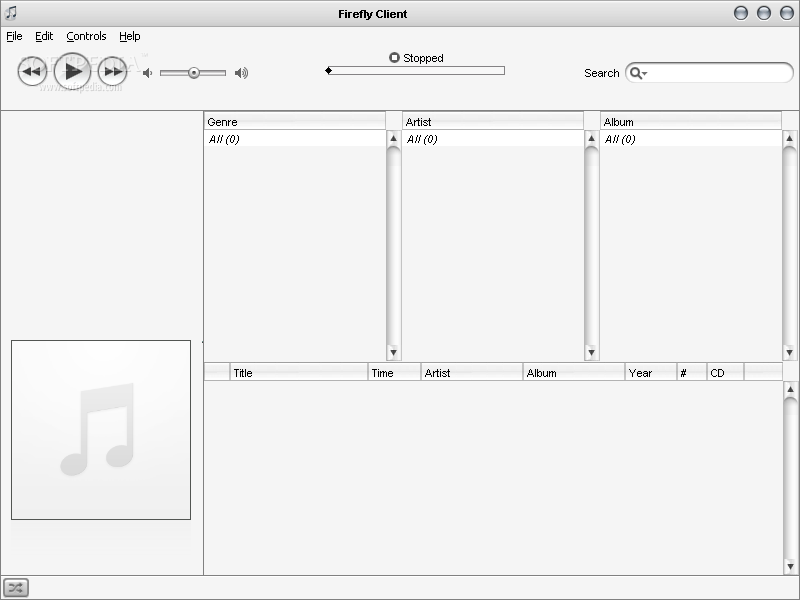This screenshot has width=800, height=600.
Task: Select All (0) in Artist browser list
Action: point(493,139)
